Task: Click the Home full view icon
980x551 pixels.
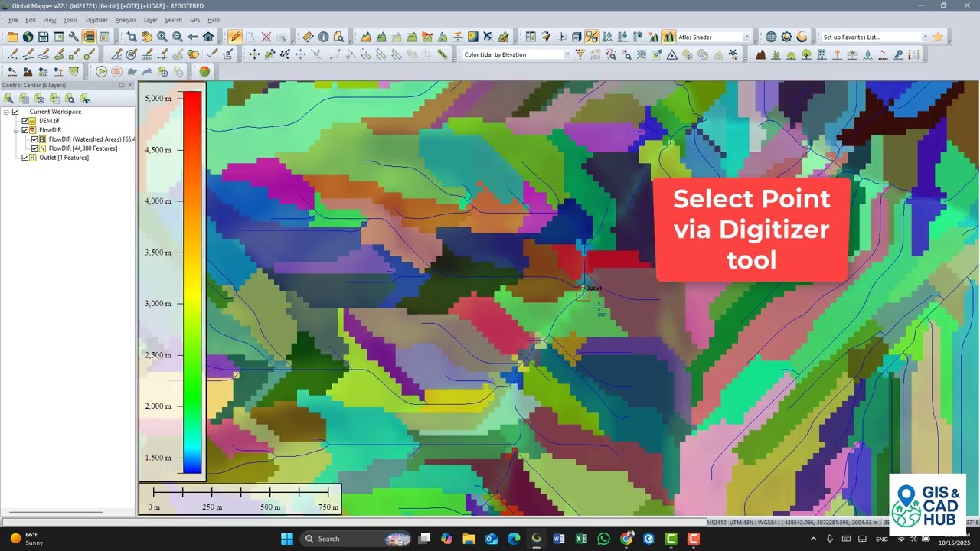Action: (208, 37)
